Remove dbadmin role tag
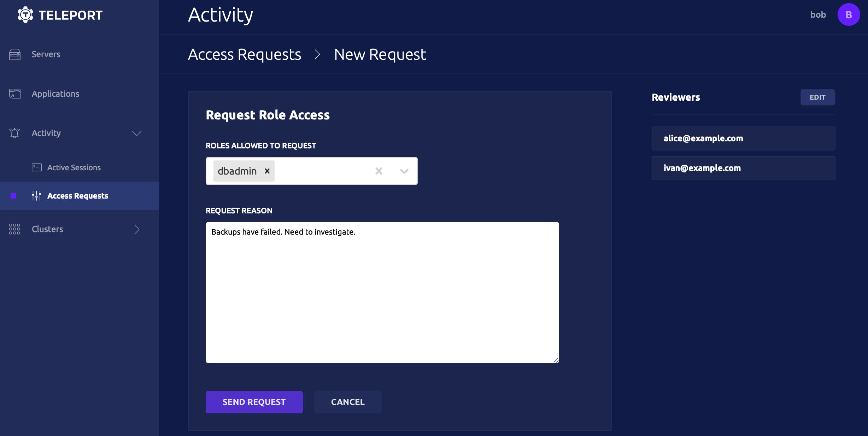This screenshot has height=436, width=868. coord(267,171)
